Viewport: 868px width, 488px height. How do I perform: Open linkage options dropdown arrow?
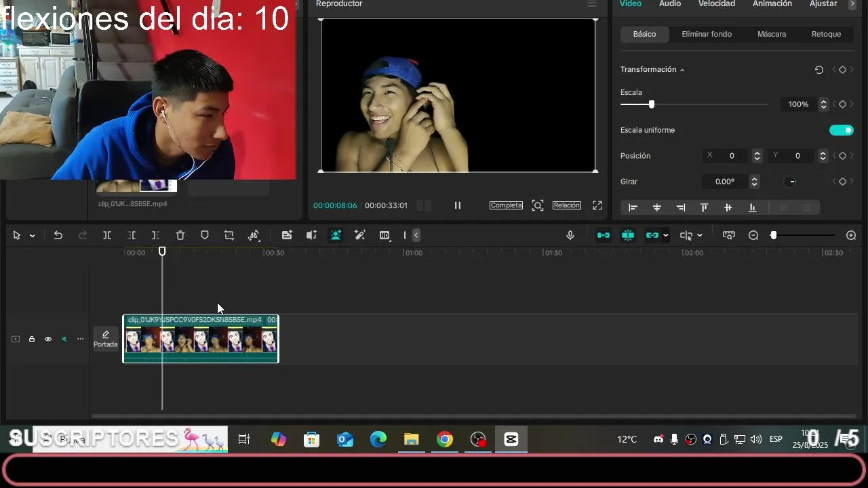coord(666,235)
